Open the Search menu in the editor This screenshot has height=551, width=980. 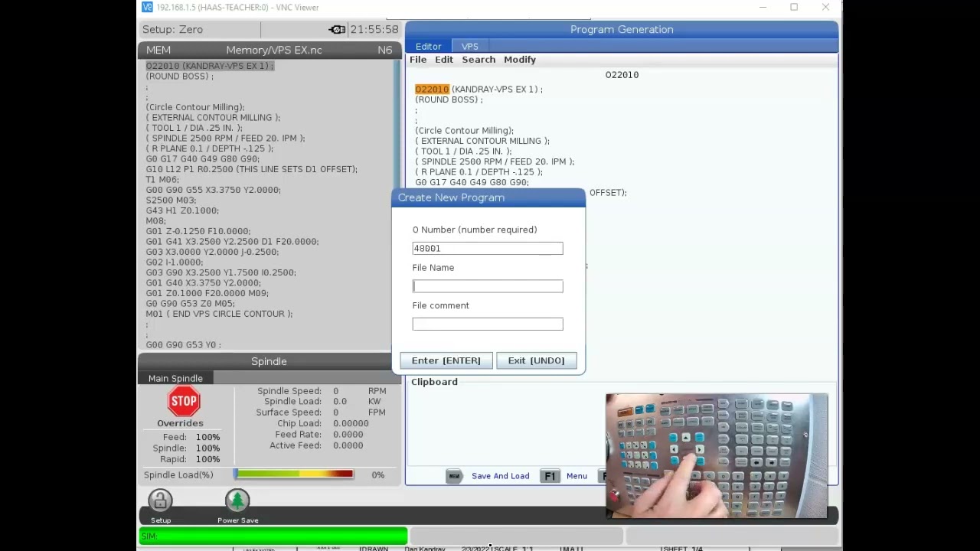click(x=479, y=60)
